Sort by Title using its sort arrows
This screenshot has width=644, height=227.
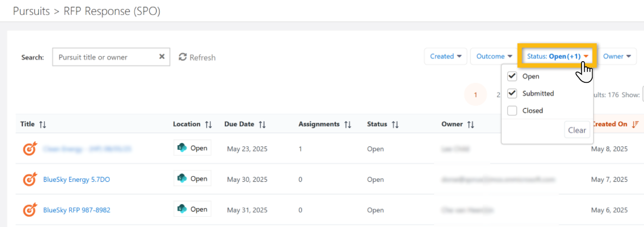tap(42, 125)
